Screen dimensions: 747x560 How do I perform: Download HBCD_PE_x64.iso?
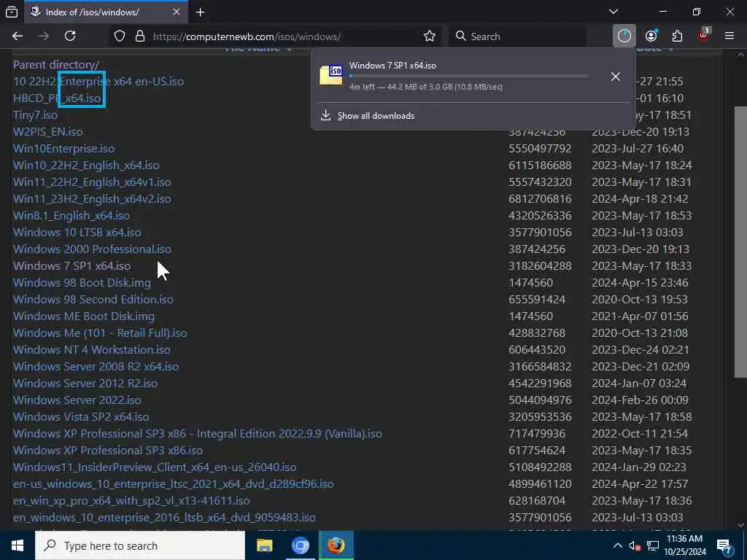(57, 98)
